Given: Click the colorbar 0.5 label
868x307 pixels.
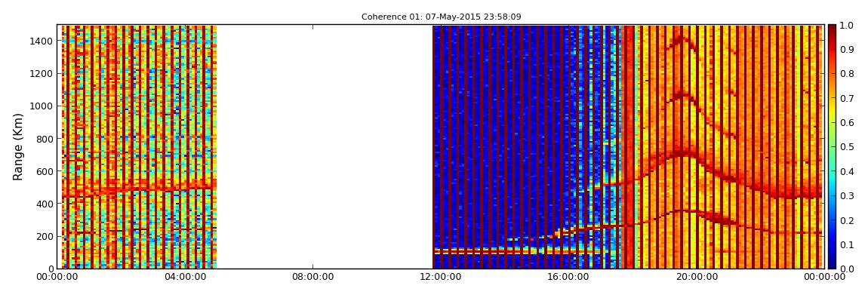Looking at the screenshot, I should click(846, 146).
